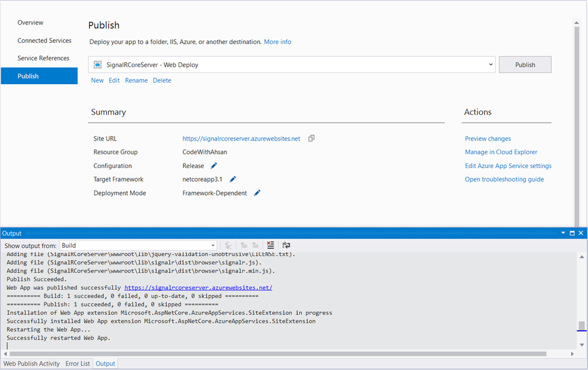Edit Deployment Mode via pencil icon
This screenshot has height=370, width=588.
[257, 193]
